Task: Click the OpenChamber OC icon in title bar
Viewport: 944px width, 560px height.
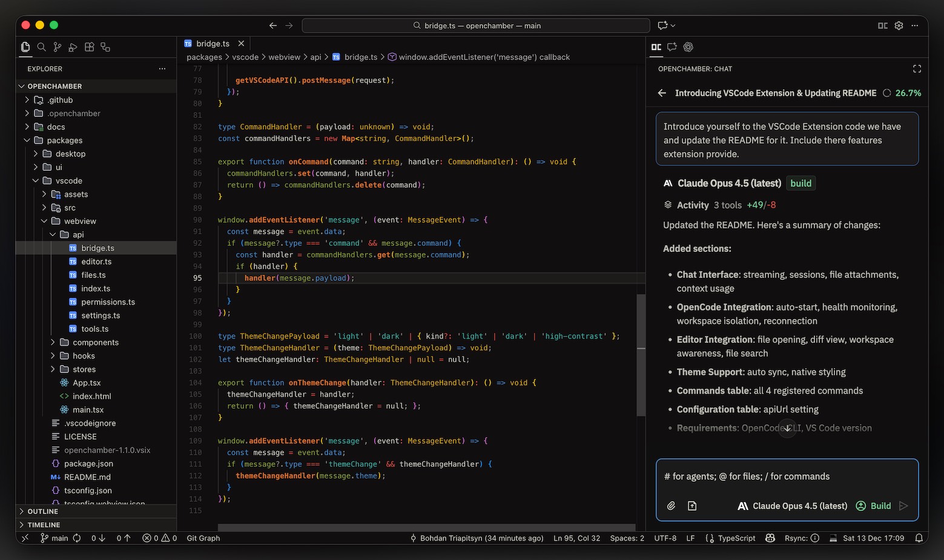Action: [883, 25]
